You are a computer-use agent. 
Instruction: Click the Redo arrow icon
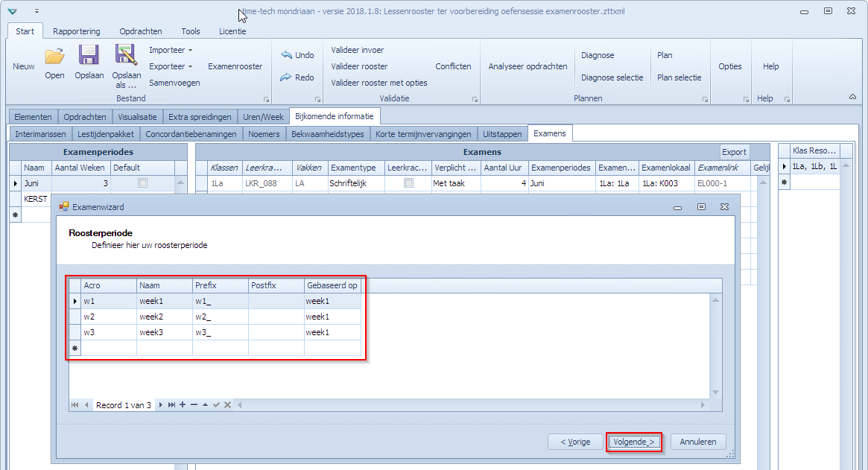pos(285,77)
